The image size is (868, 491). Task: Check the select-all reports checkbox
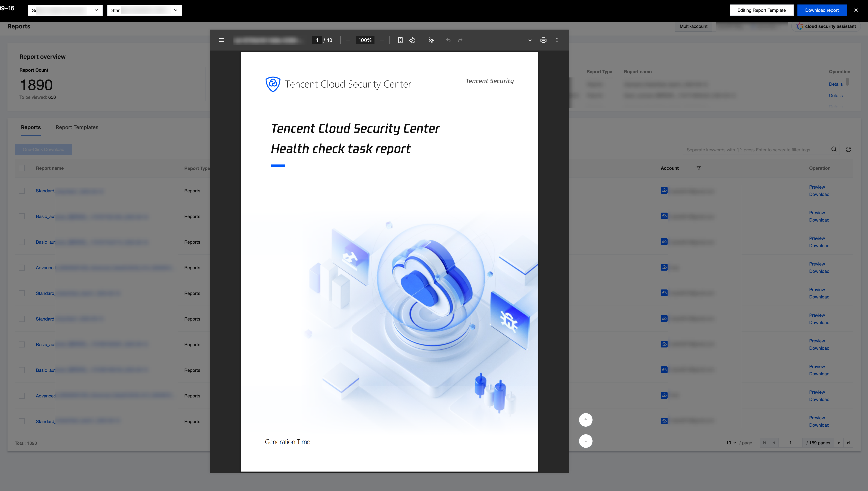coord(22,168)
